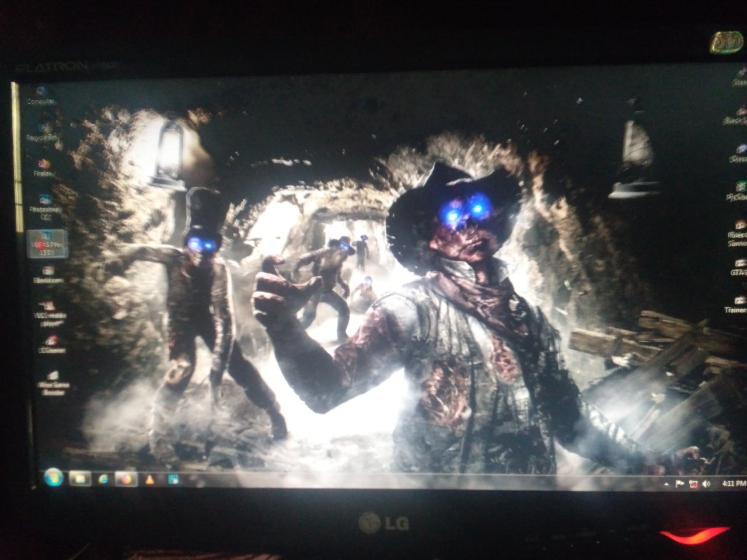The width and height of the screenshot is (747, 560).
Task: Open VLC cone icon in the taskbar
Action: (x=149, y=480)
